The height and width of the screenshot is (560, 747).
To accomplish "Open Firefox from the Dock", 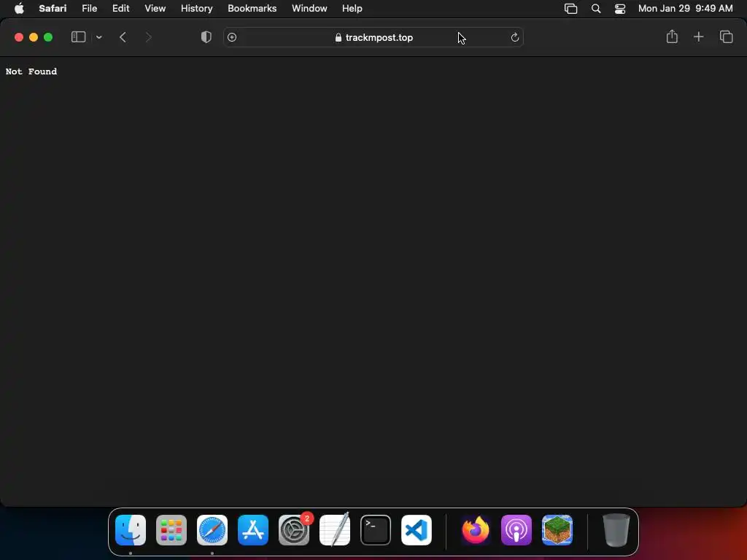I will tap(476, 530).
